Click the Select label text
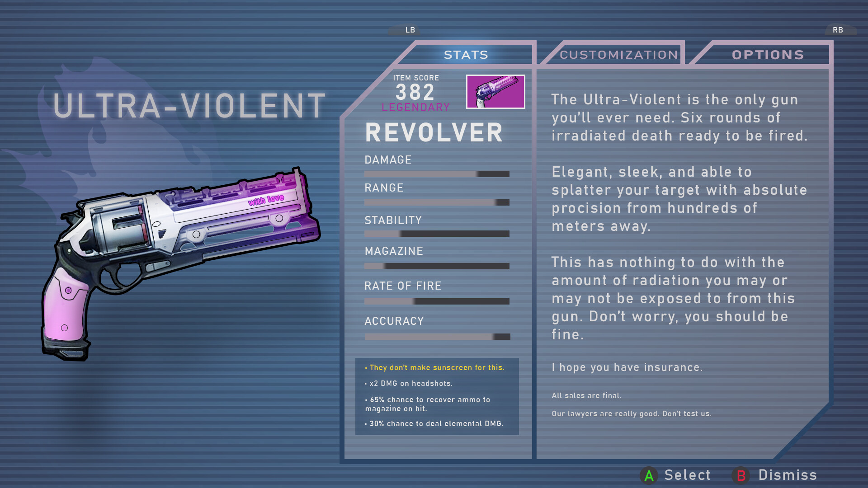The width and height of the screenshot is (868, 488). (687, 475)
